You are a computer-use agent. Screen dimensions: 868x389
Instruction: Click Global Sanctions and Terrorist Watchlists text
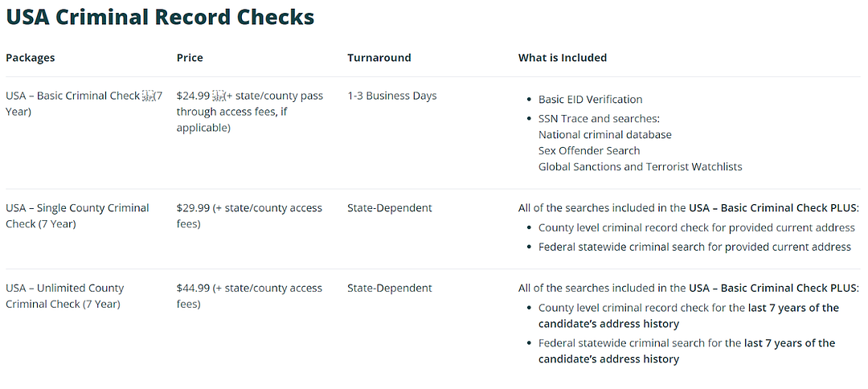[640, 166]
